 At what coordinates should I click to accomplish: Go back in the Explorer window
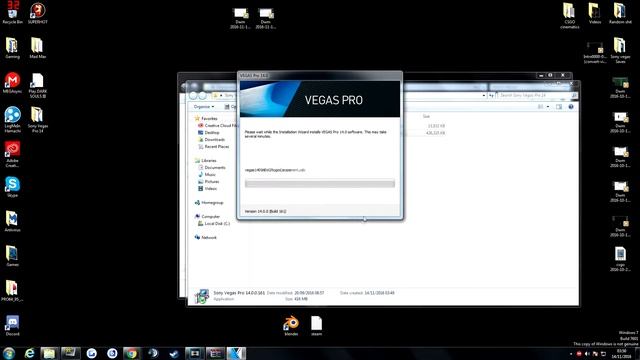pyautogui.click(x=193, y=96)
